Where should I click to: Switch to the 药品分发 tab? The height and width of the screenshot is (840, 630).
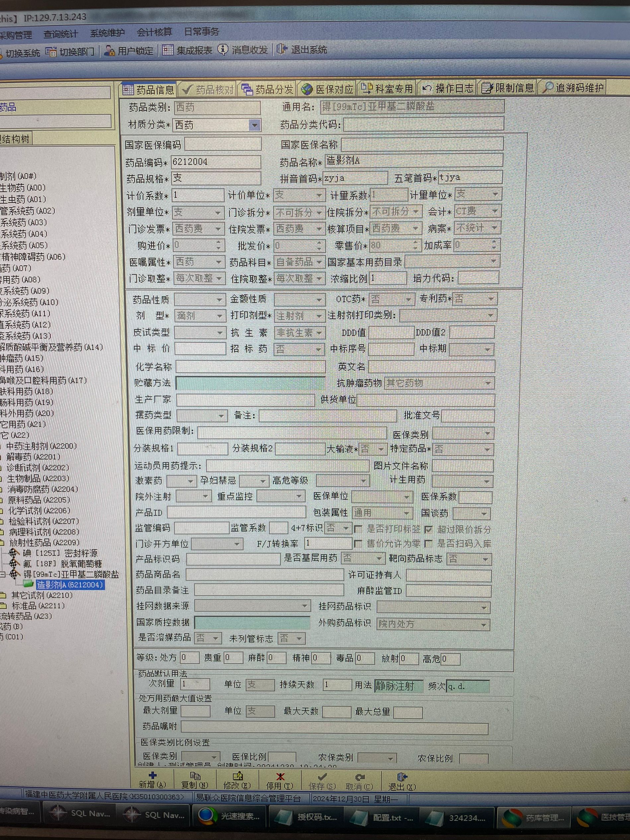point(268,90)
